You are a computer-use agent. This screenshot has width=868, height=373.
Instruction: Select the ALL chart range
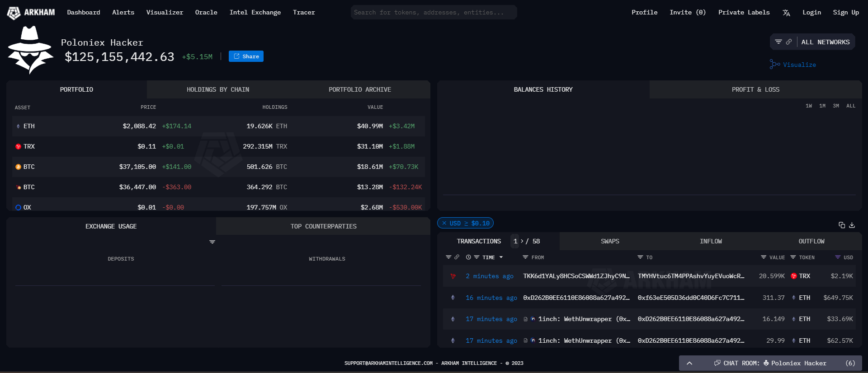click(x=851, y=106)
